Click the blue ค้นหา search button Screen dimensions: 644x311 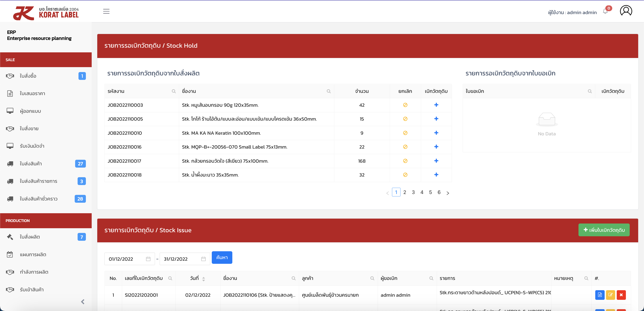pyautogui.click(x=222, y=258)
